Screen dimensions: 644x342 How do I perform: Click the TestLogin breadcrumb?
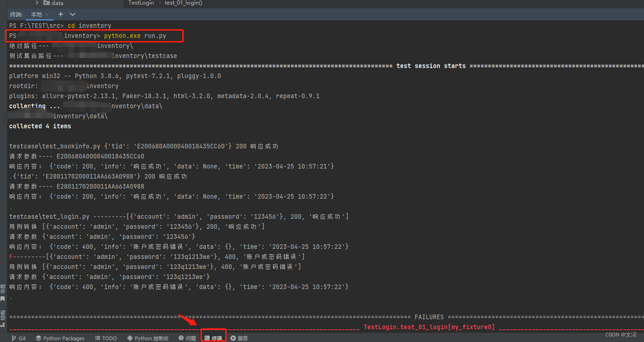coord(141,3)
